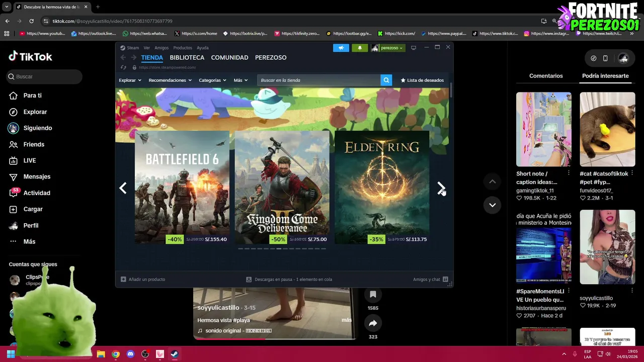
Task: Switch to Steam BIBLIOTECA tab
Action: pyautogui.click(x=187, y=58)
